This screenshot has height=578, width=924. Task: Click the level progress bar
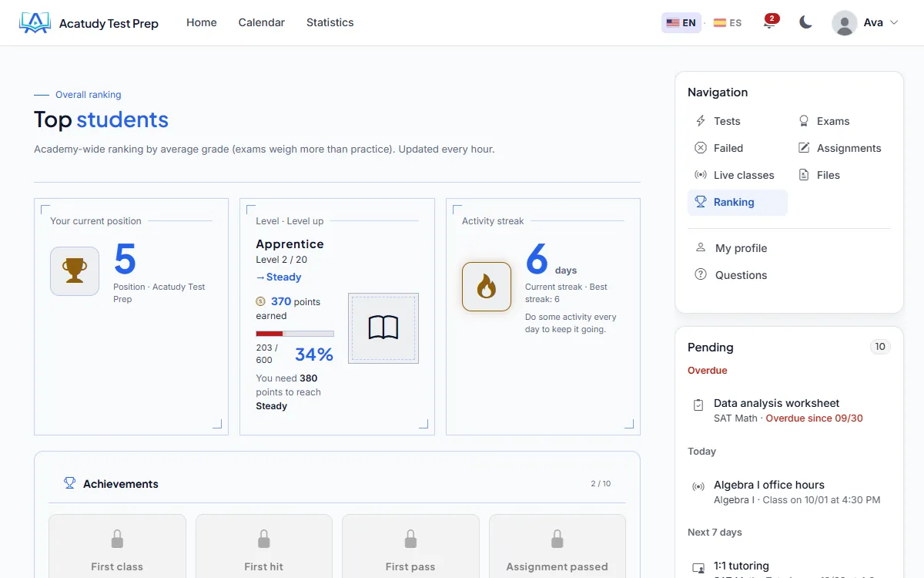point(295,334)
